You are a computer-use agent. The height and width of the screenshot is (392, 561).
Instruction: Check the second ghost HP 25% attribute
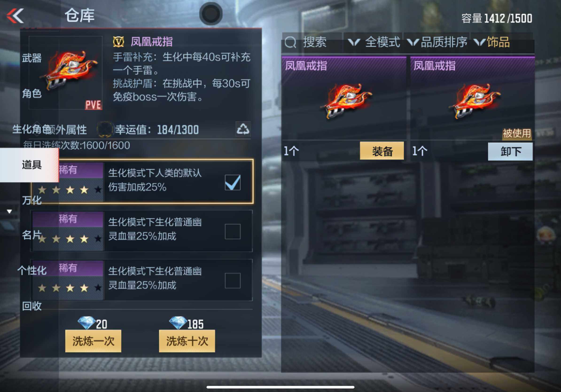tap(232, 231)
